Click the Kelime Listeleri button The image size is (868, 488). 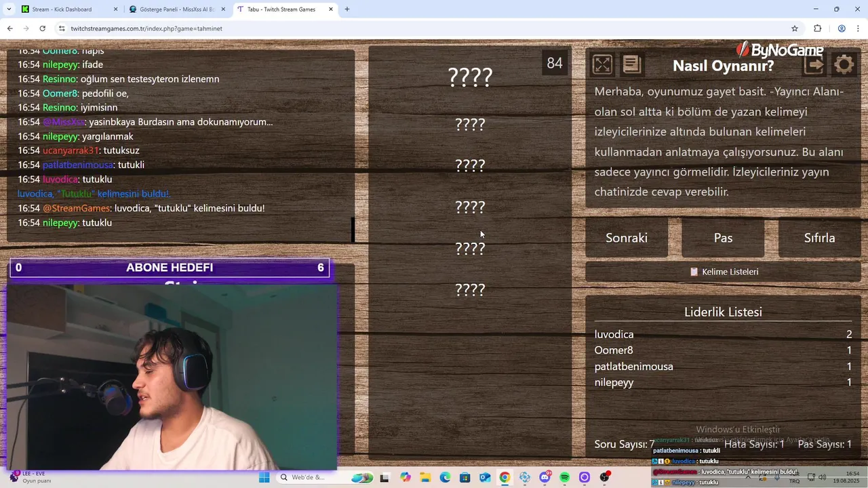click(723, 272)
